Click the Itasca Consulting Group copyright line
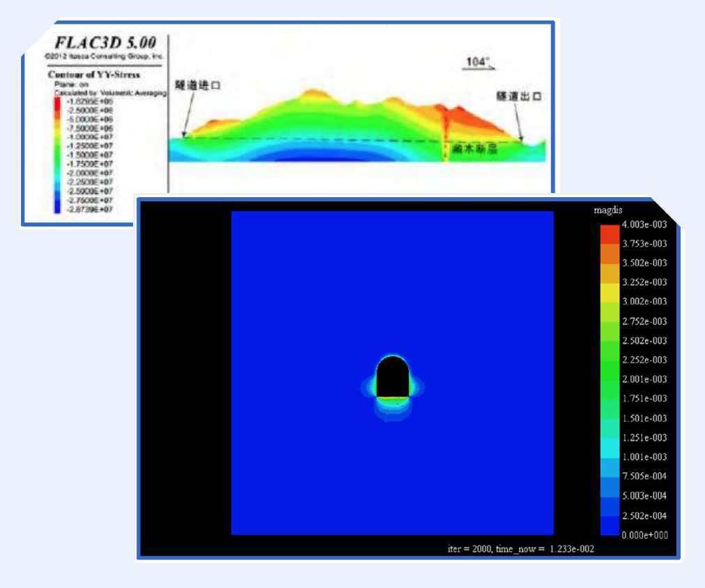This screenshot has width=705, height=588. tap(102, 55)
